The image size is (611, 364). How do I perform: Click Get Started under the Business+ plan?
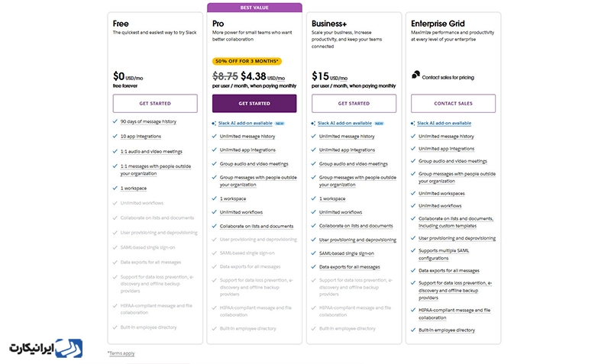coord(354,104)
